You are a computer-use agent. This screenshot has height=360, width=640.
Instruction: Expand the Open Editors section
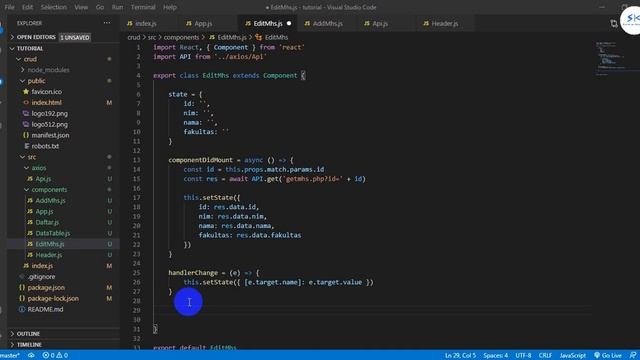[36, 37]
